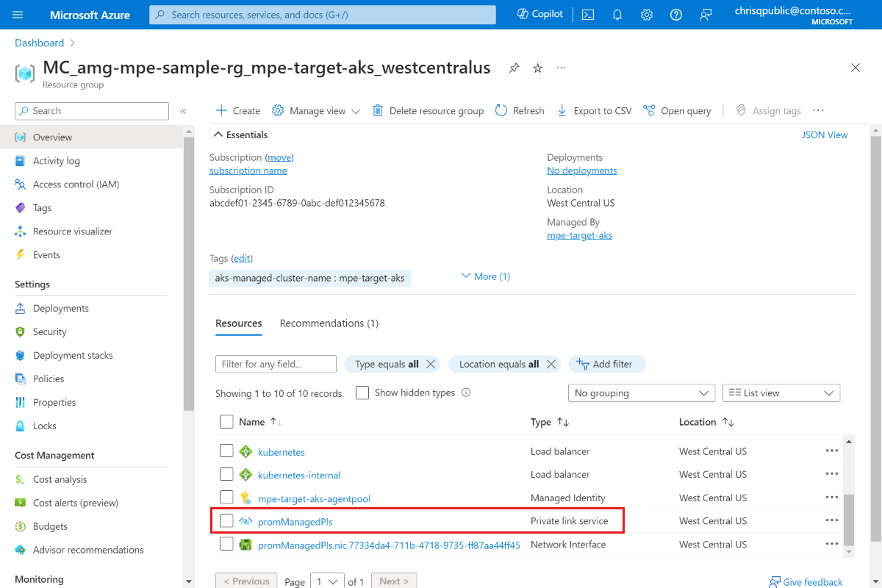882x588 pixels.
Task: Open JSON View link
Action: coord(825,135)
